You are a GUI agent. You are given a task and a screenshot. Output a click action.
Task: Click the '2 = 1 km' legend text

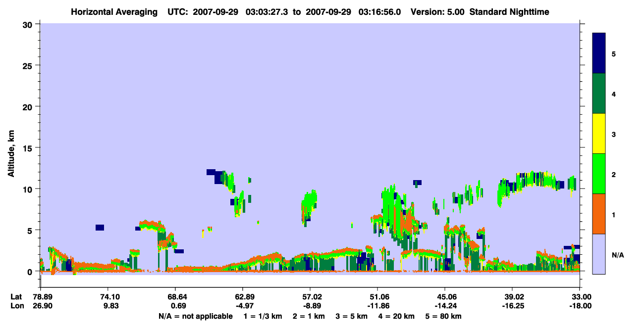(x=308, y=316)
